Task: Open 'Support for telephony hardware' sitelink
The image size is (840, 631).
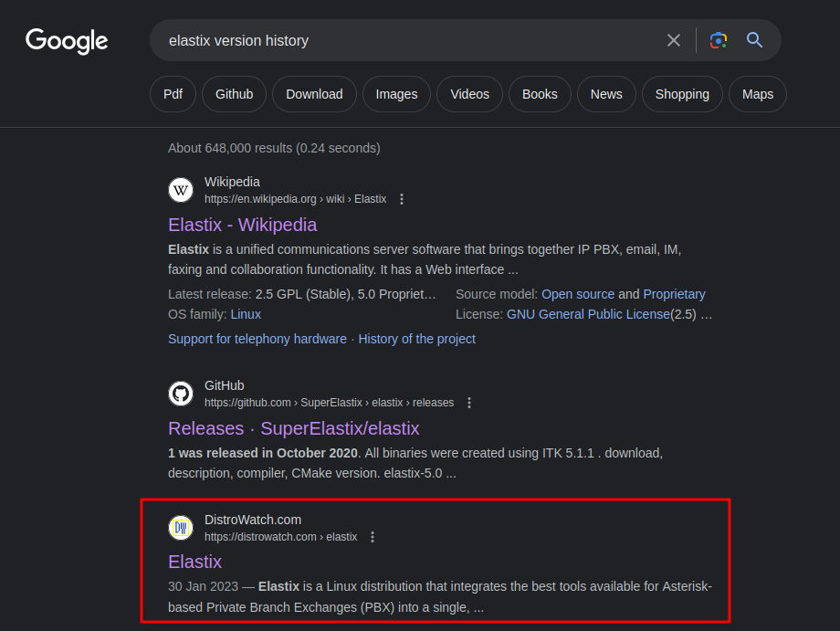Action: point(257,339)
